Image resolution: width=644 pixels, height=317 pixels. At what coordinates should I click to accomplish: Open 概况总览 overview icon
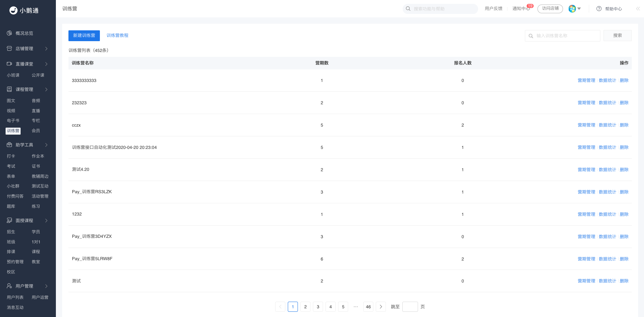(x=9, y=33)
